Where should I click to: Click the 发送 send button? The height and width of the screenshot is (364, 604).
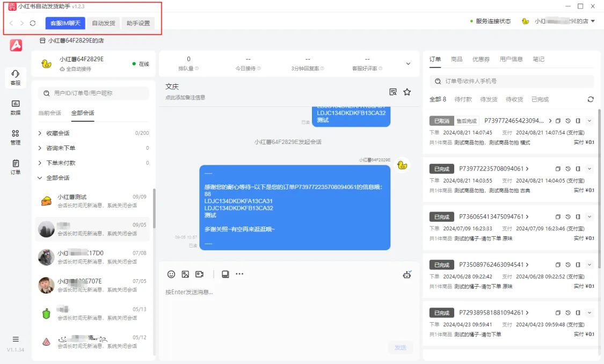(400, 347)
